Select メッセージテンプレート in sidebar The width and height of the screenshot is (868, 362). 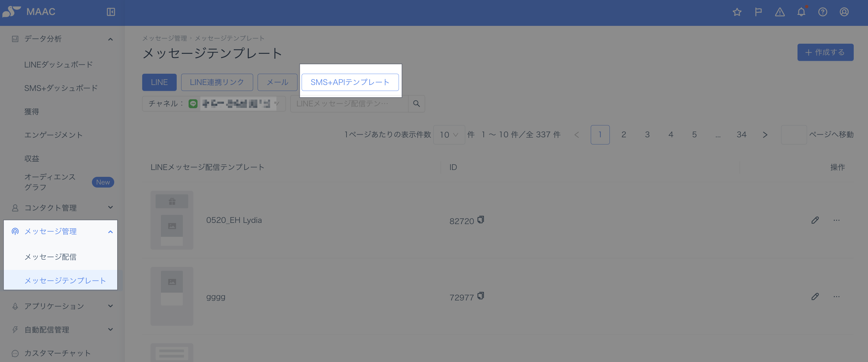click(65, 281)
